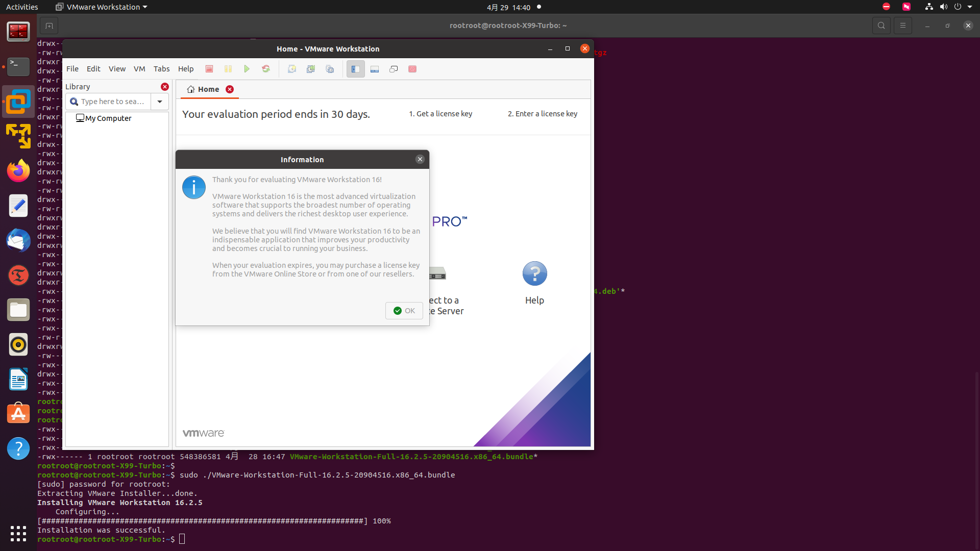Expand the library search dropdown arrow
Viewport: 980px width, 551px height.
tap(160, 102)
